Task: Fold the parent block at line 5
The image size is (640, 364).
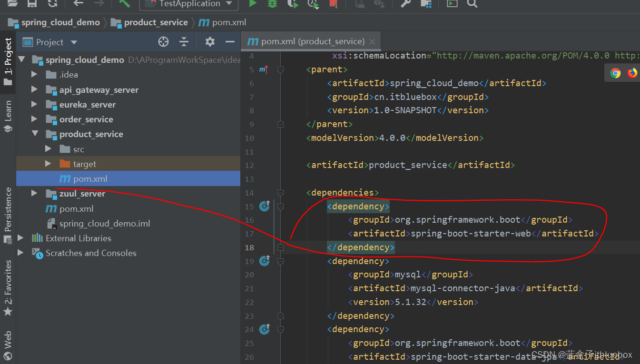Action: pos(281,69)
